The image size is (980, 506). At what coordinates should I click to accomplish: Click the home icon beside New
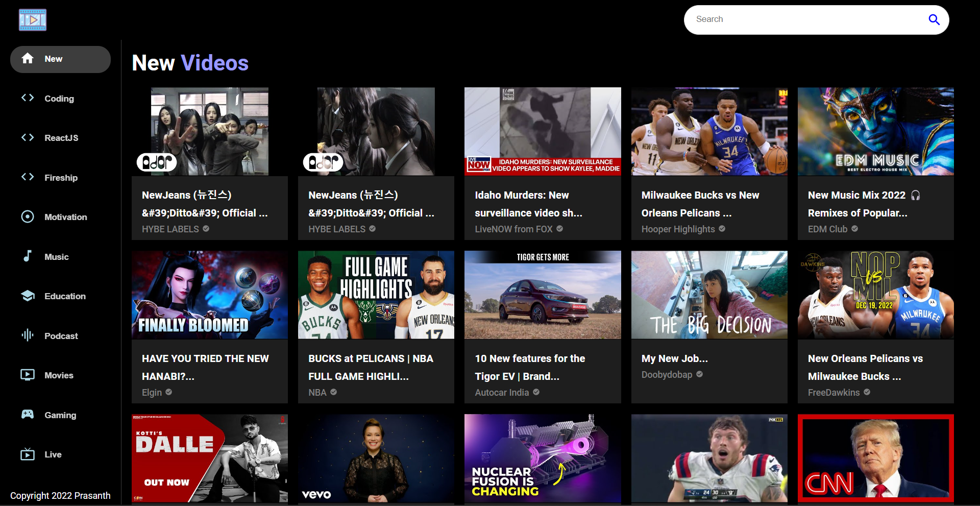click(28, 59)
